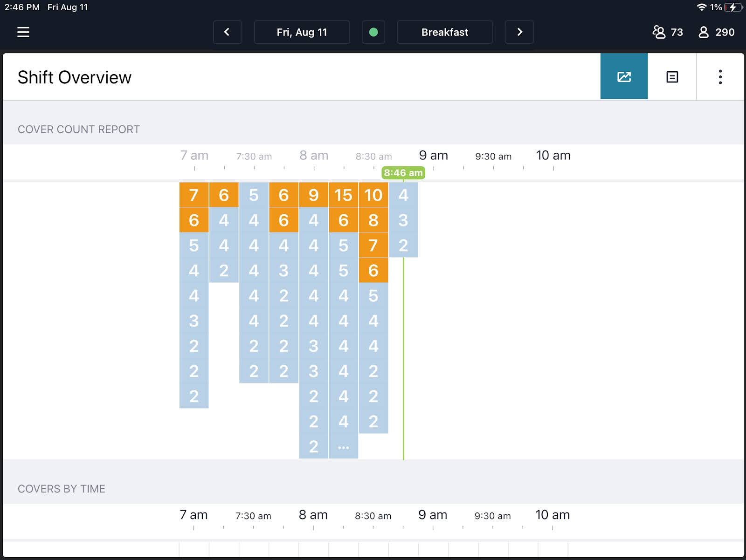Image resolution: width=746 pixels, height=560 pixels.
Task: Tap the orange 7 block in 7 am column
Action: pos(194,195)
